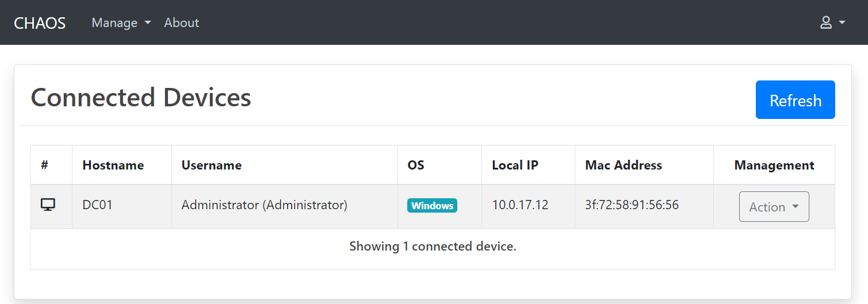Click the Management column header

pos(774,166)
